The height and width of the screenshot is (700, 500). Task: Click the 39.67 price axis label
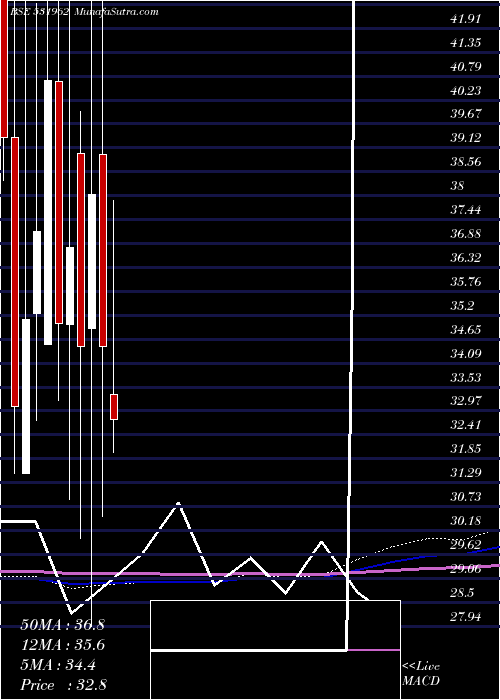point(466,113)
